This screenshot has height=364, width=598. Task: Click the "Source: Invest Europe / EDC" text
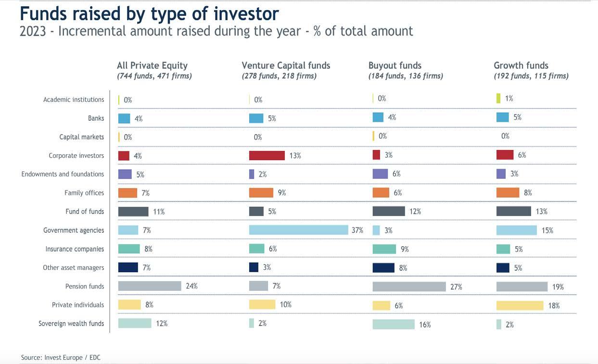point(61,358)
